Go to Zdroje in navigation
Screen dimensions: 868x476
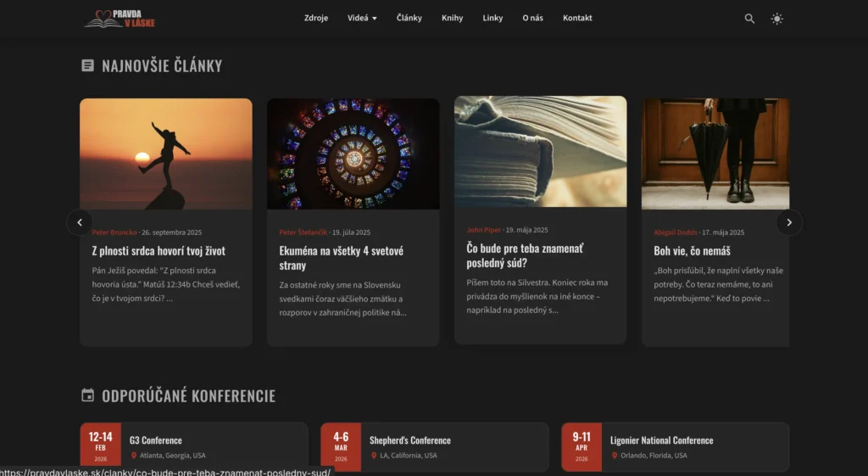coord(316,18)
